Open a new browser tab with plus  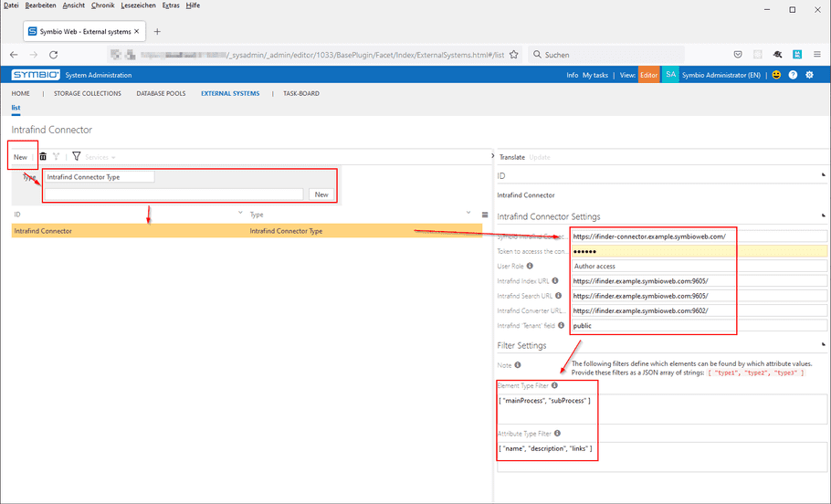point(157,32)
